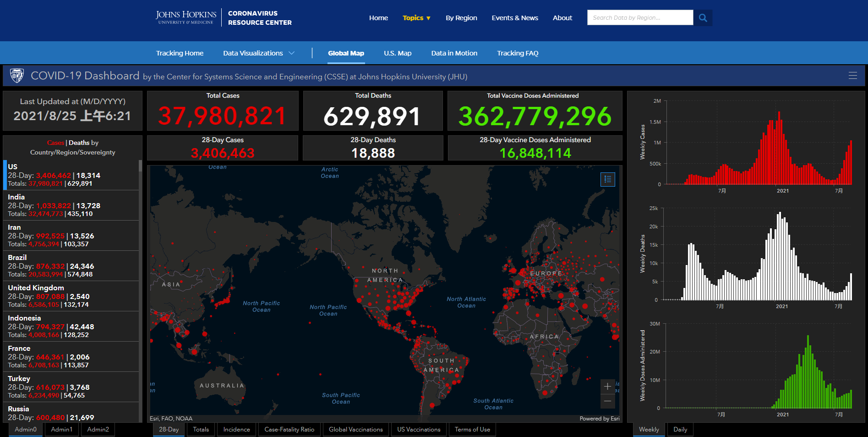Open the dashboard hamburger menu

(852, 76)
